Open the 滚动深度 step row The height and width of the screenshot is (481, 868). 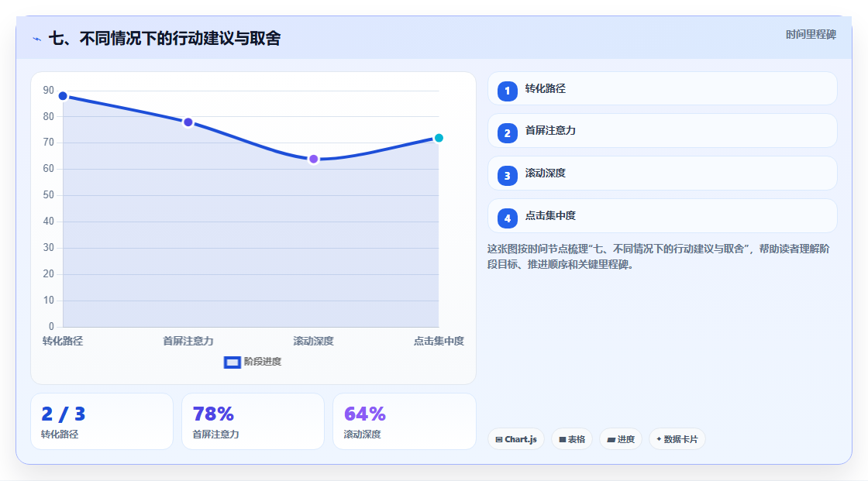pos(662,174)
